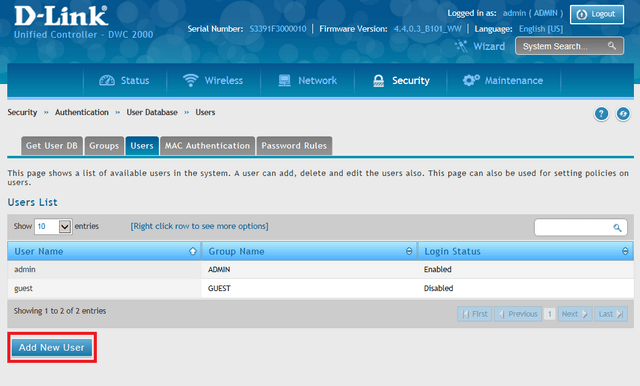The height and width of the screenshot is (386, 640).
Task: Switch to Get User DB tab
Action: click(x=52, y=146)
